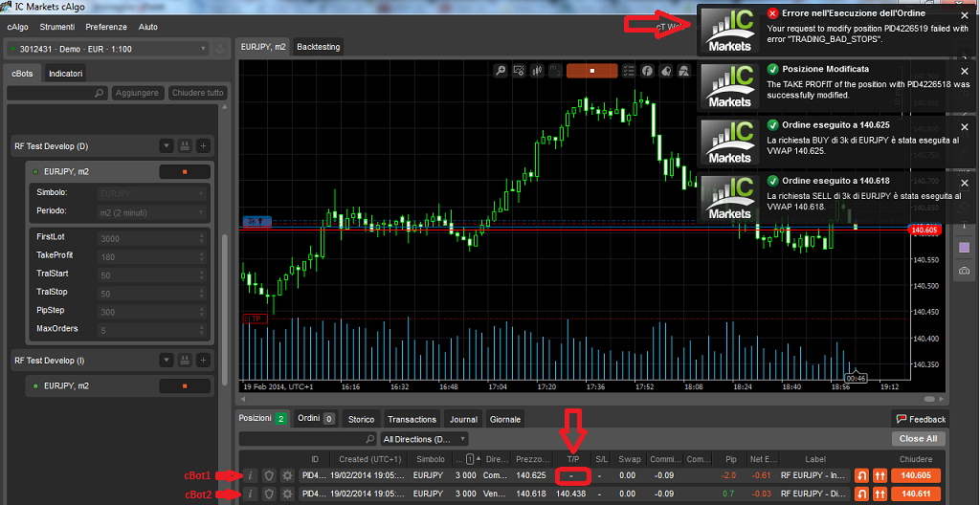This screenshot has height=505, width=980.
Task: Click the build icon for RF Test Develop (I)
Action: coord(185,360)
